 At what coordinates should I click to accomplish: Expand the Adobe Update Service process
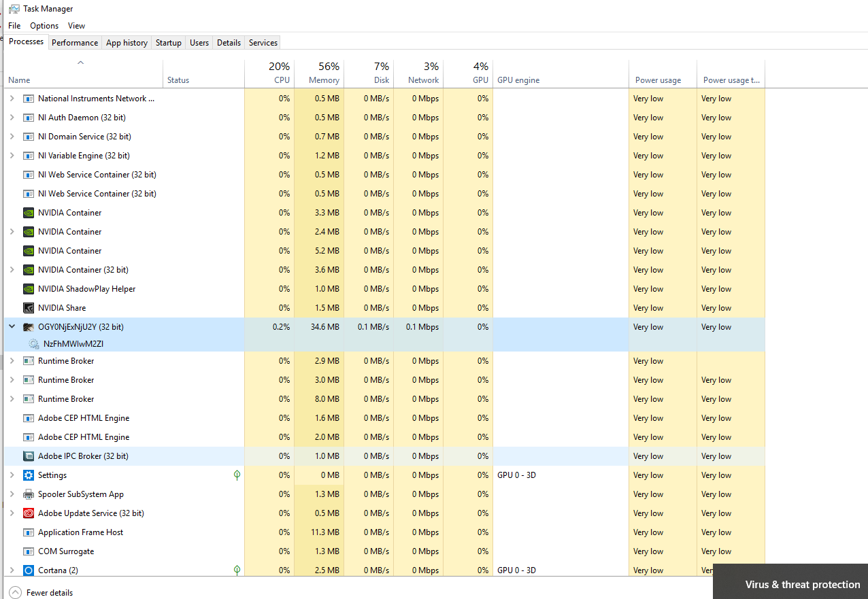[x=12, y=513]
